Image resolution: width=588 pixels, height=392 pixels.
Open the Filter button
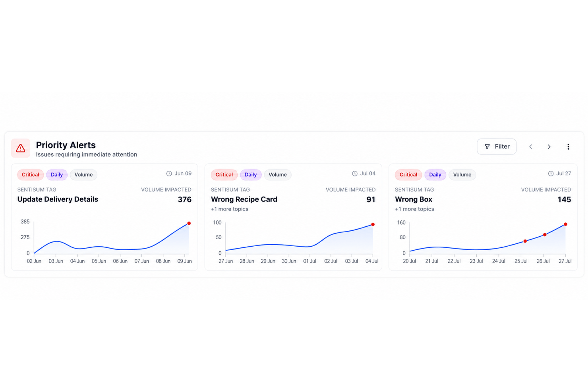(x=497, y=147)
